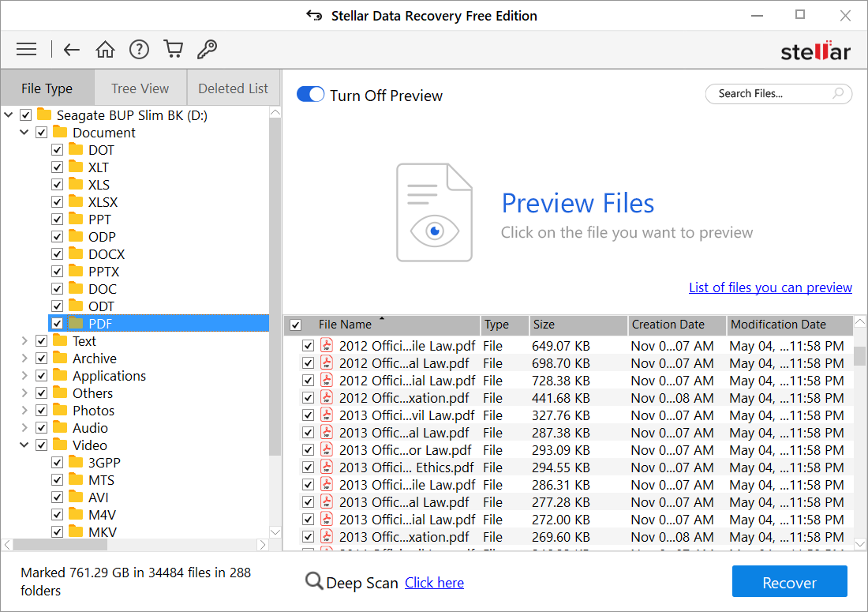Click the Archive folder icon
The width and height of the screenshot is (868, 612).
tap(60, 358)
